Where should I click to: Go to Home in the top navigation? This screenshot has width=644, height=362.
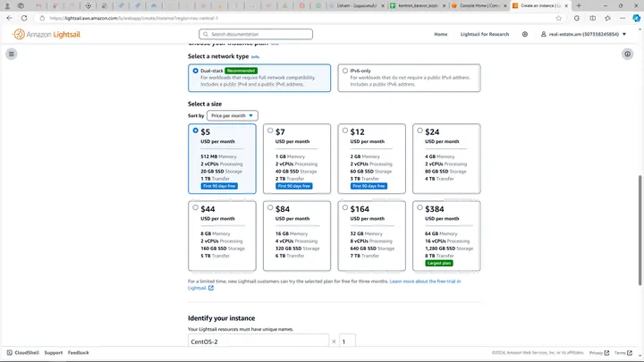(x=440, y=34)
